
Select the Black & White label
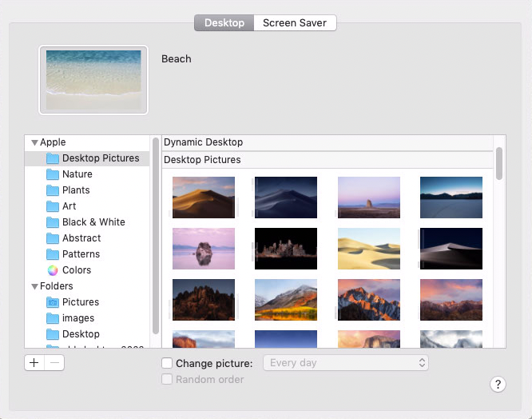[93, 222]
